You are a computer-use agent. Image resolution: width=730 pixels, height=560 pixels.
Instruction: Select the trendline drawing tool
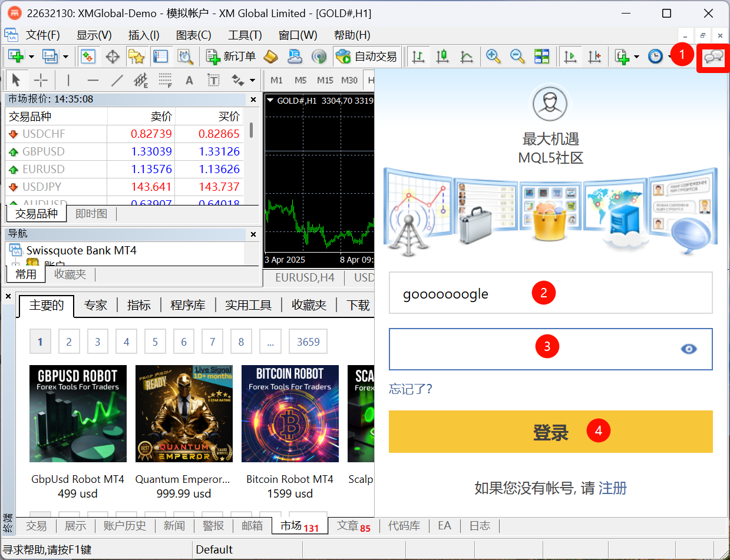(117, 79)
